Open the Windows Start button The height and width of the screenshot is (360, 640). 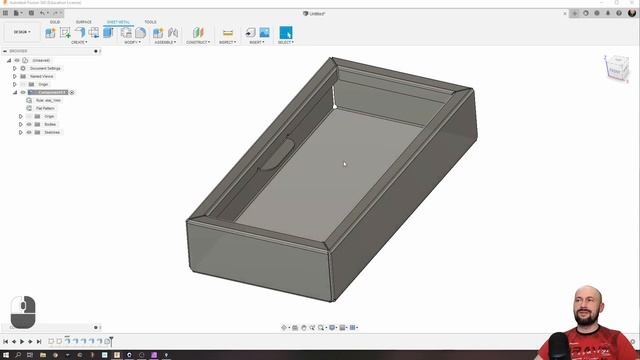coord(6,355)
